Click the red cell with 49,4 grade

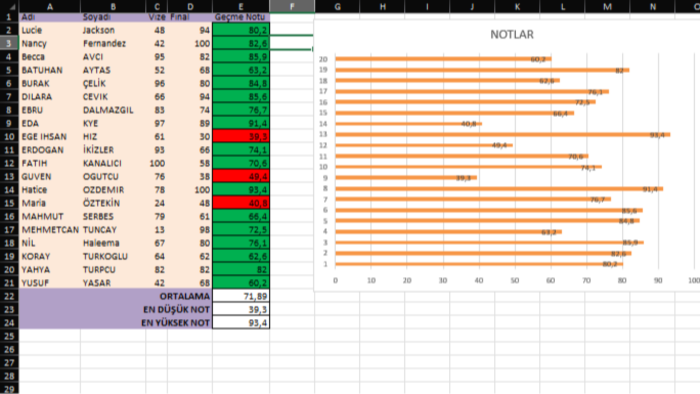(241, 176)
